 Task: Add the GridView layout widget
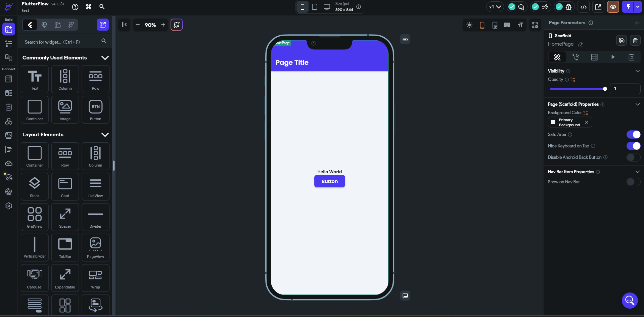point(35,217)
